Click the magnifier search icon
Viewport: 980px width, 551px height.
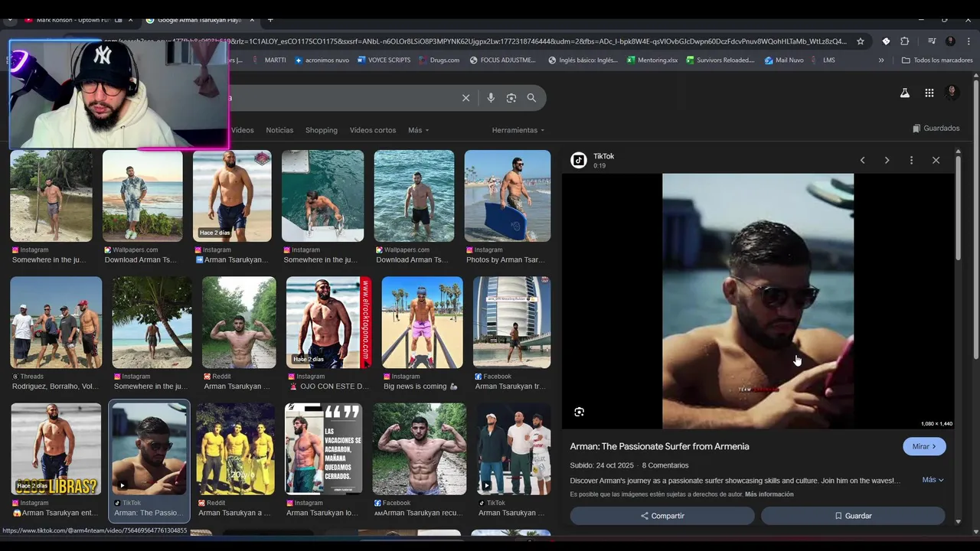(531, 98)
